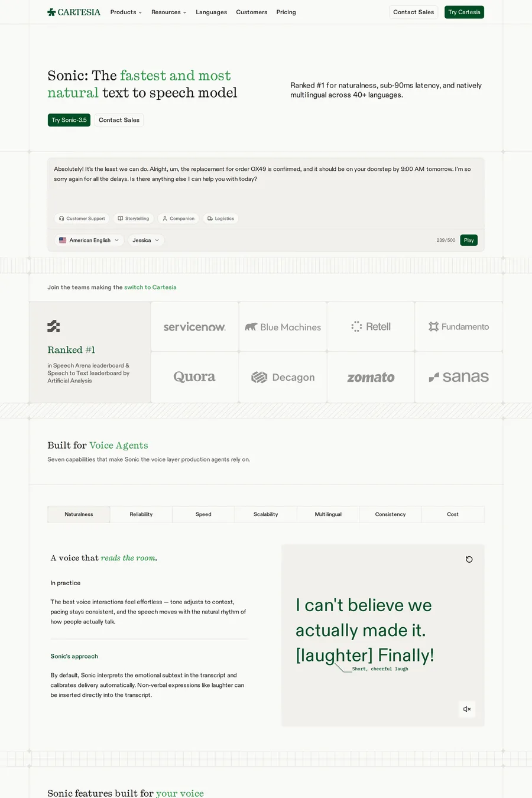
Task: Choose the Storytelling sample chip
Action: tap(134, 219)
